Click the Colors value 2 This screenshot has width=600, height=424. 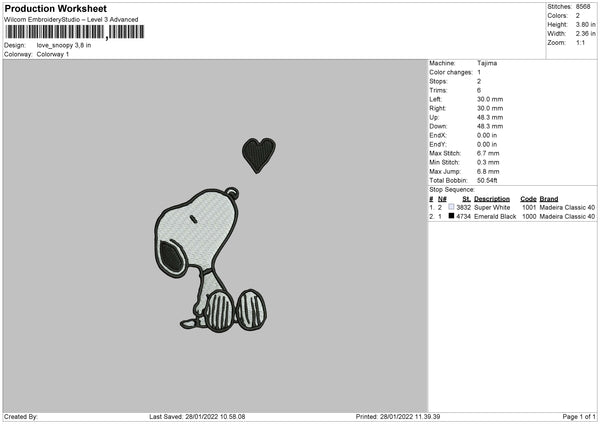(577, 16)
